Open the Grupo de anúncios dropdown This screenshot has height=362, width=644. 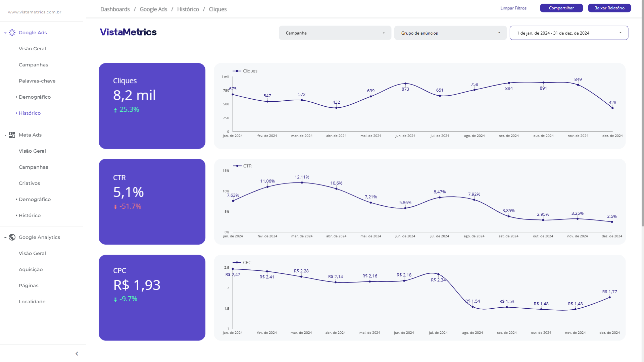[450, 33]
